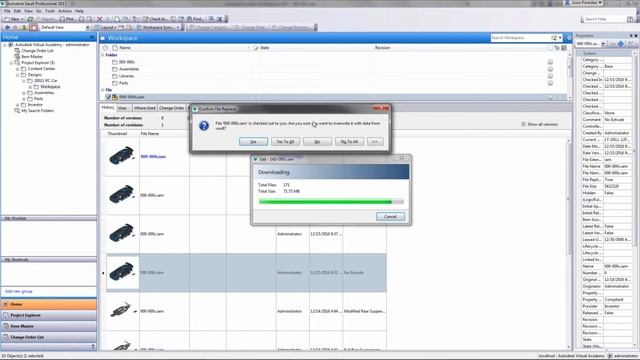Sort by the Revision column header
Viewport: 640px width, 360px height.
382,48
